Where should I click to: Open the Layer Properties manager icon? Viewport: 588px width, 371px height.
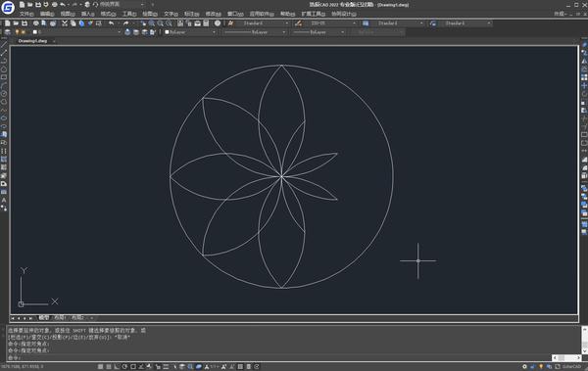[7, 32]
